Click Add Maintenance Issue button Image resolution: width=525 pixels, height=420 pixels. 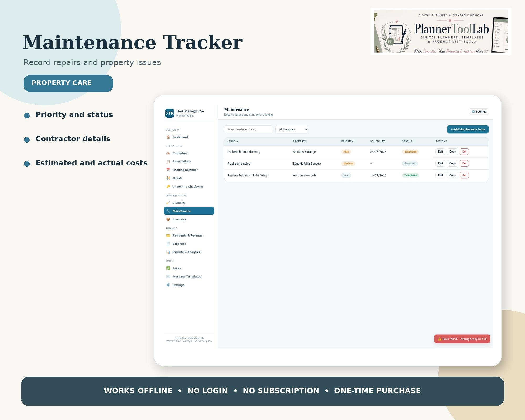click(468, 129)
